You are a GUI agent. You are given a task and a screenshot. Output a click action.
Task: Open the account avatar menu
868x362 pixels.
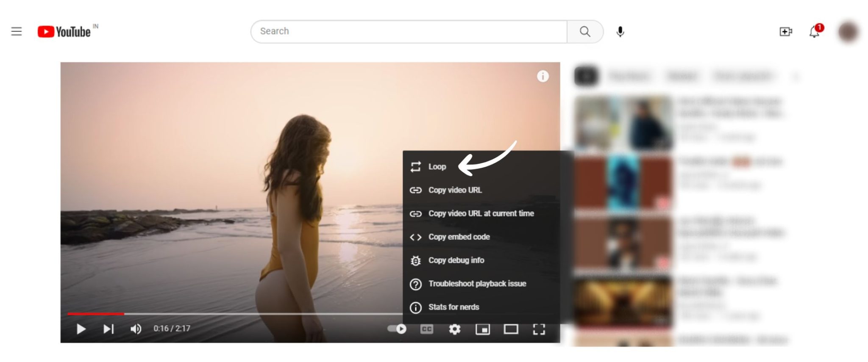848,32
